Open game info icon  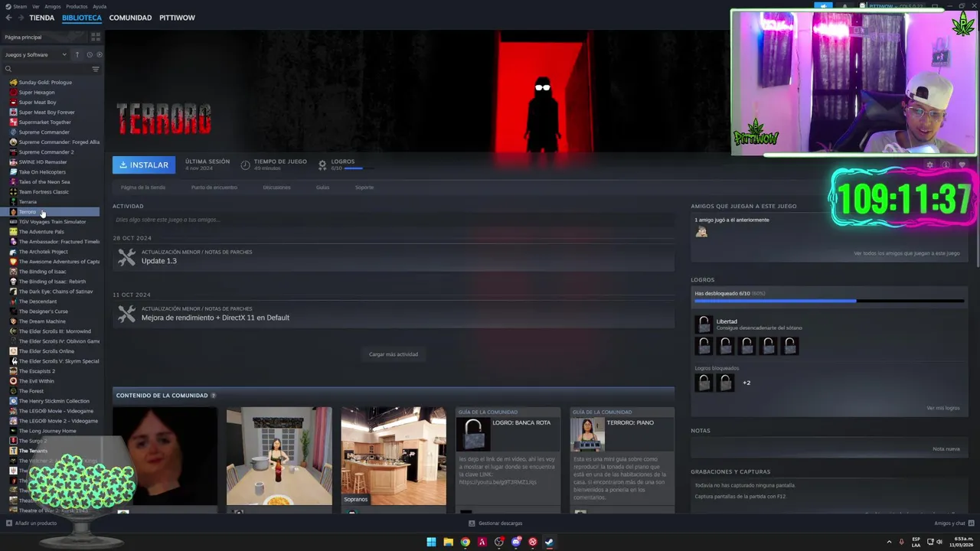tap(946, 165)
